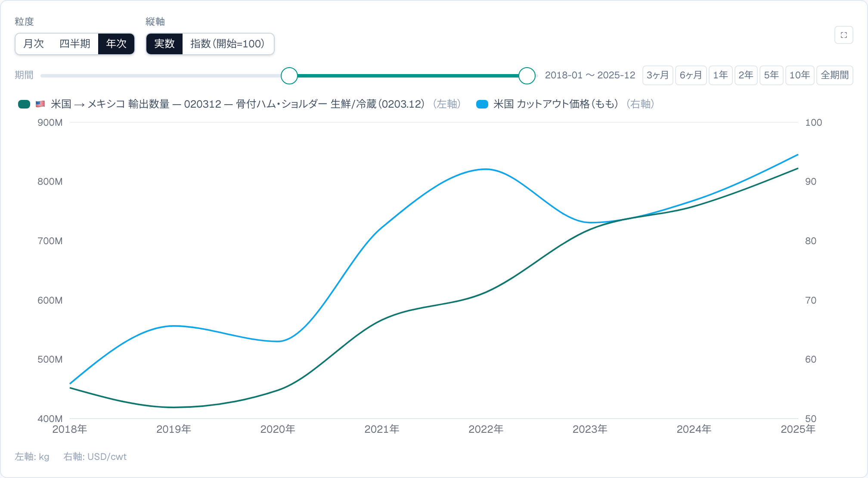The width and height of the screenshot is (868, 478).
Task: Toggle the blue cutout price legend swatch
Action: (482, 104)
